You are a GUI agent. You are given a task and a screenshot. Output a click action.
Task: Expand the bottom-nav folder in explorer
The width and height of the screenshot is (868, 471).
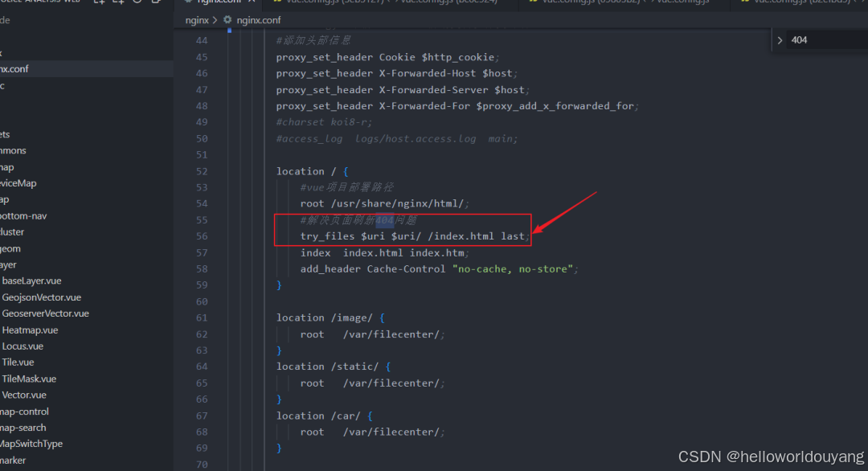[x=23, y=216]
